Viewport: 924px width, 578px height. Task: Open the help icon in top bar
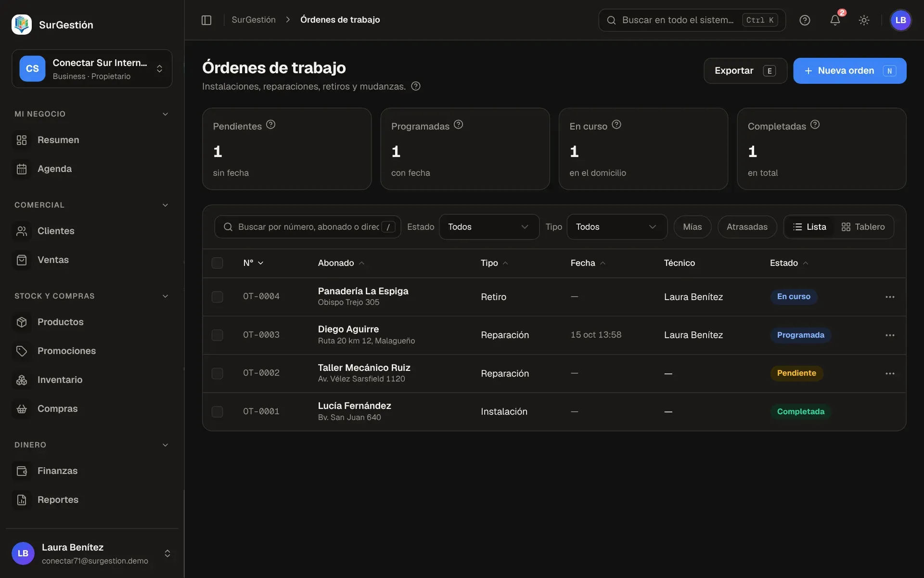coord(805,20)
